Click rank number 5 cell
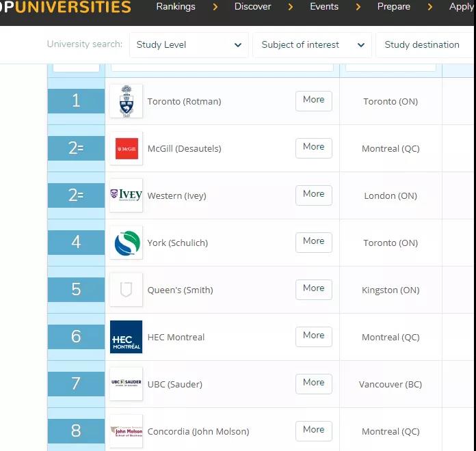 click(x=76, y=290)
